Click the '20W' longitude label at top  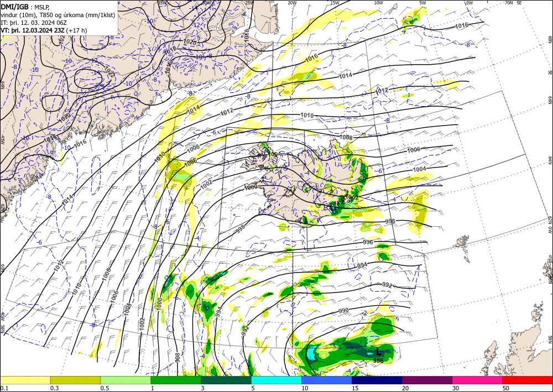click(x=292, y=3)
